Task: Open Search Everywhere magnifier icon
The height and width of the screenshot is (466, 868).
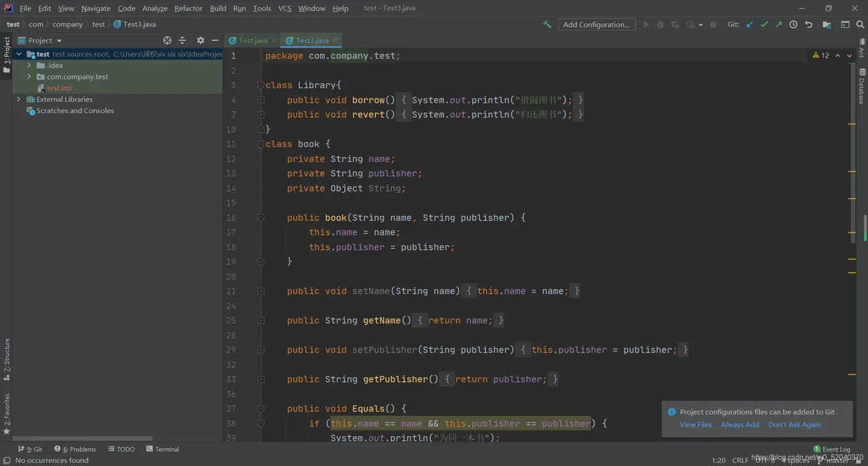Action: (x=860, y=24)
